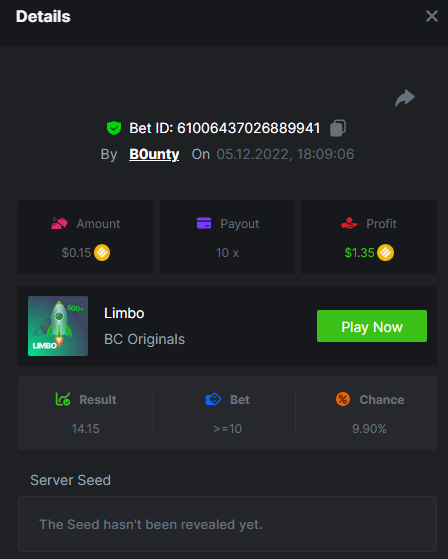Open the Limbo game thumbnail
Screen dimensions: 448x559
coord(58,326)
